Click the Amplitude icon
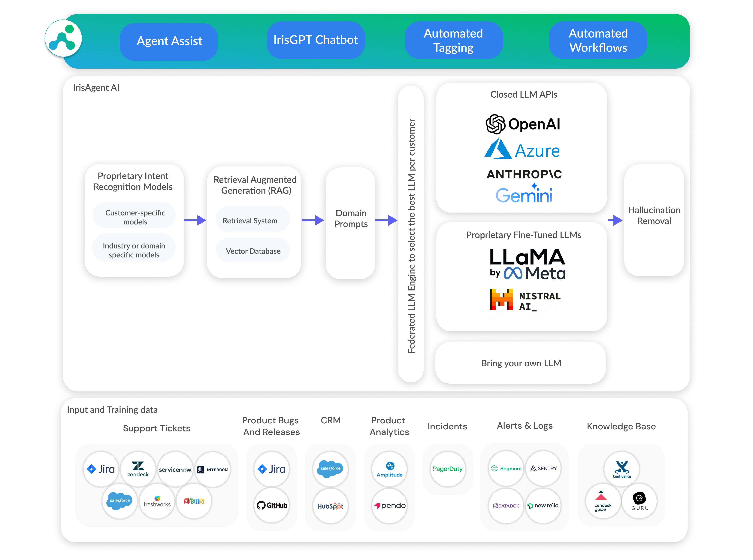This screenshot has height=560, width=753. 389,469
